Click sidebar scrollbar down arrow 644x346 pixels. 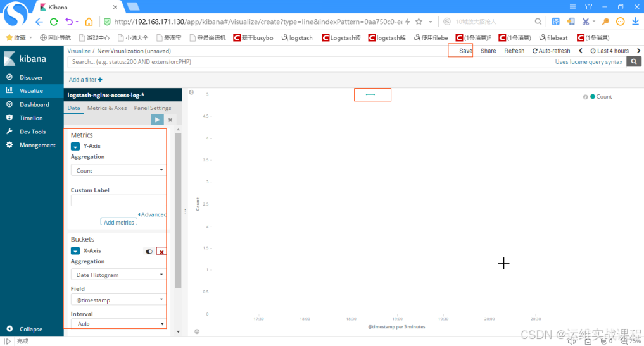point(178,331)
